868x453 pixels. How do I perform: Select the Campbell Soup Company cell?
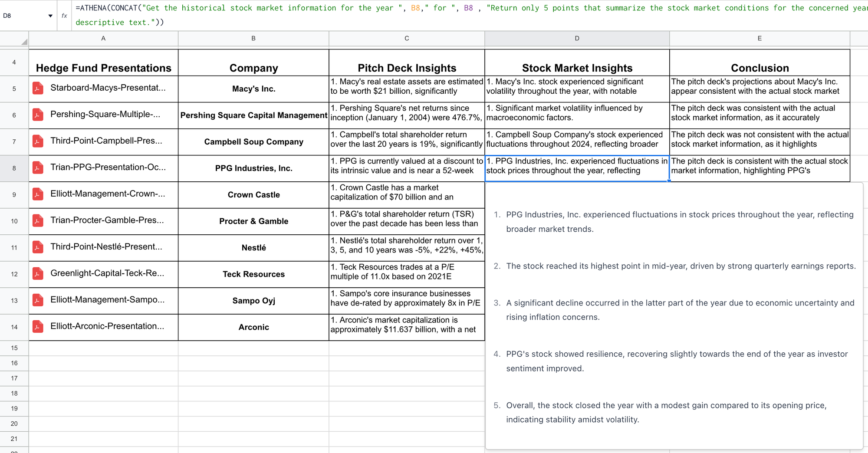tap(253, 142)
